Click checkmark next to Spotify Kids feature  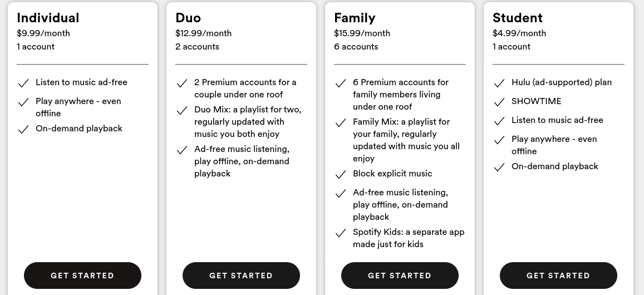coord(341,233)
